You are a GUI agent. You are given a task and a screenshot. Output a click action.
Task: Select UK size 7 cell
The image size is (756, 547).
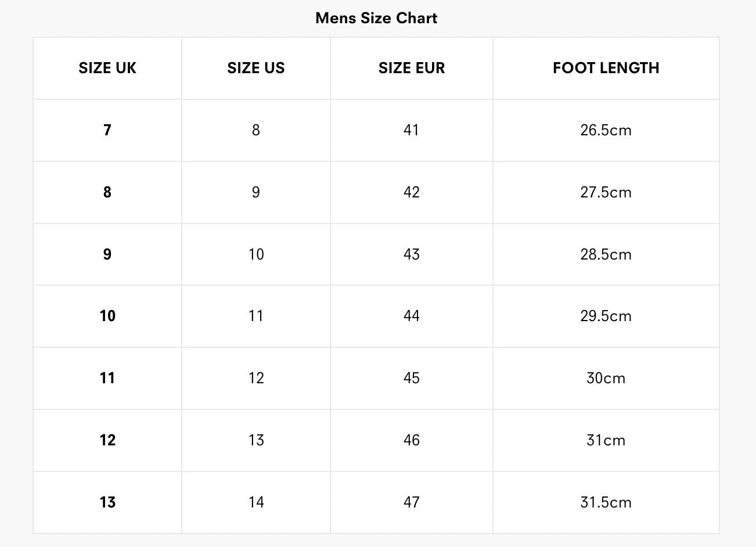(107, 130)
